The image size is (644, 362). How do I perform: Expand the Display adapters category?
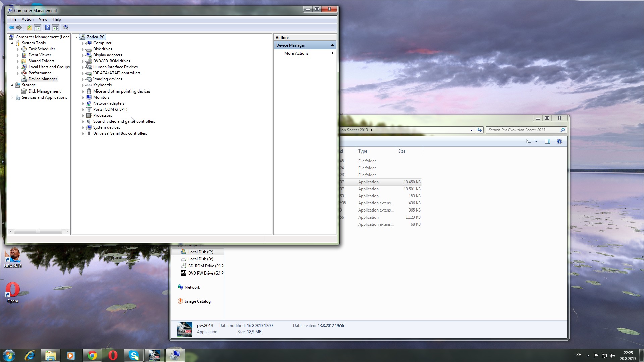point(83,55)
